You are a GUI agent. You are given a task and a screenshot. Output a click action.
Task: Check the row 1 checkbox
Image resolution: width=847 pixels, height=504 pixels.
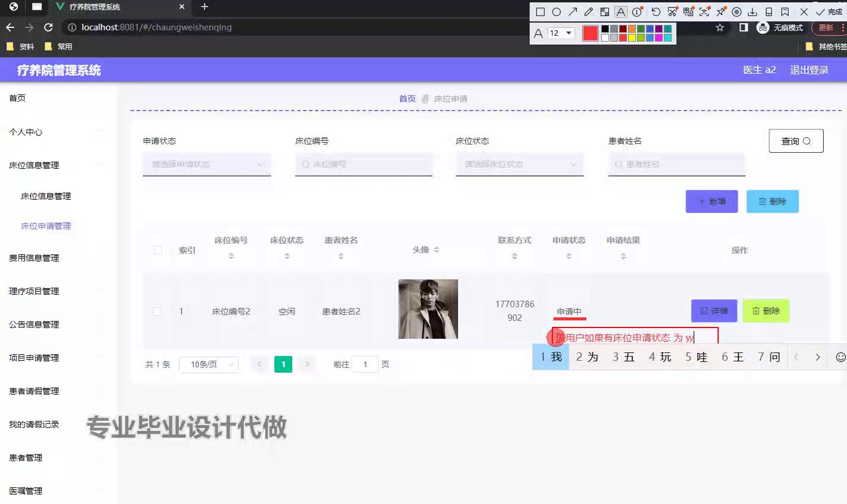(x=157, y=311)
